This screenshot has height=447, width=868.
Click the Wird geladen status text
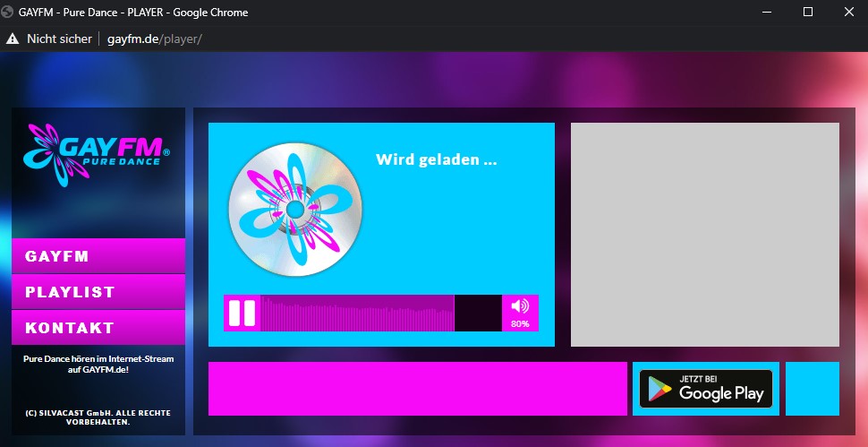[436, 160]
